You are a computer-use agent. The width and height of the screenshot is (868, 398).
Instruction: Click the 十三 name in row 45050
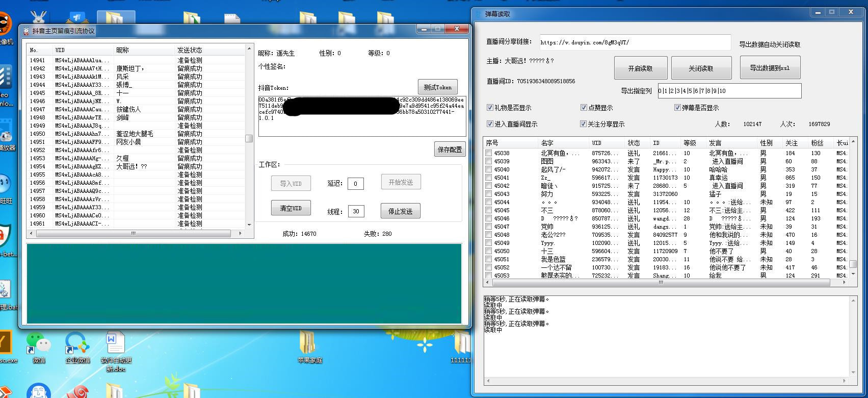[x=547, y=251]
